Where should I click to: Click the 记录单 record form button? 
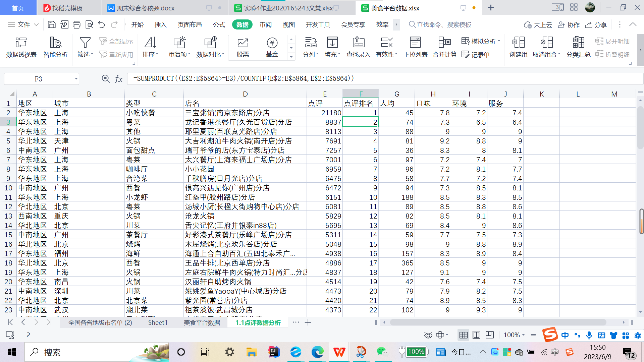(x=476, y=55)
